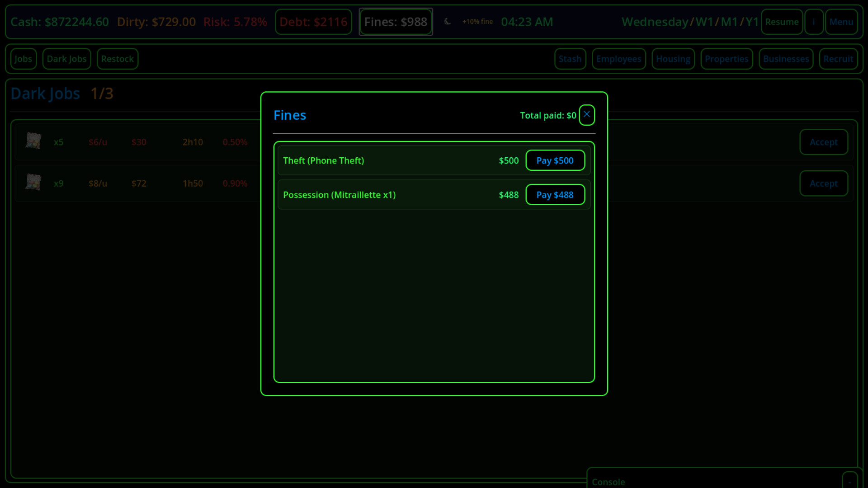Open the Stash panel
Viewport: 868px width, 488px height.
(x=570, y=59)
